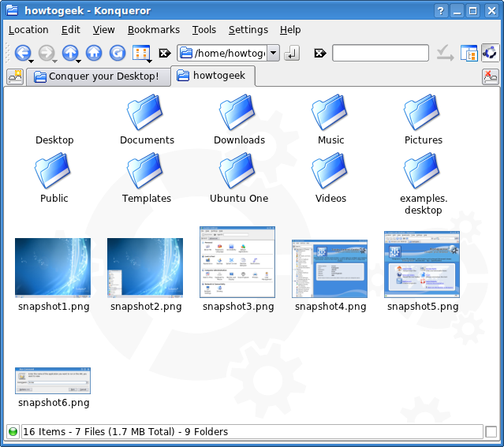Toggle the status bar view link checkbox
Image resolution: width=504 pixels, height=447 pixels.
(491, 431)
